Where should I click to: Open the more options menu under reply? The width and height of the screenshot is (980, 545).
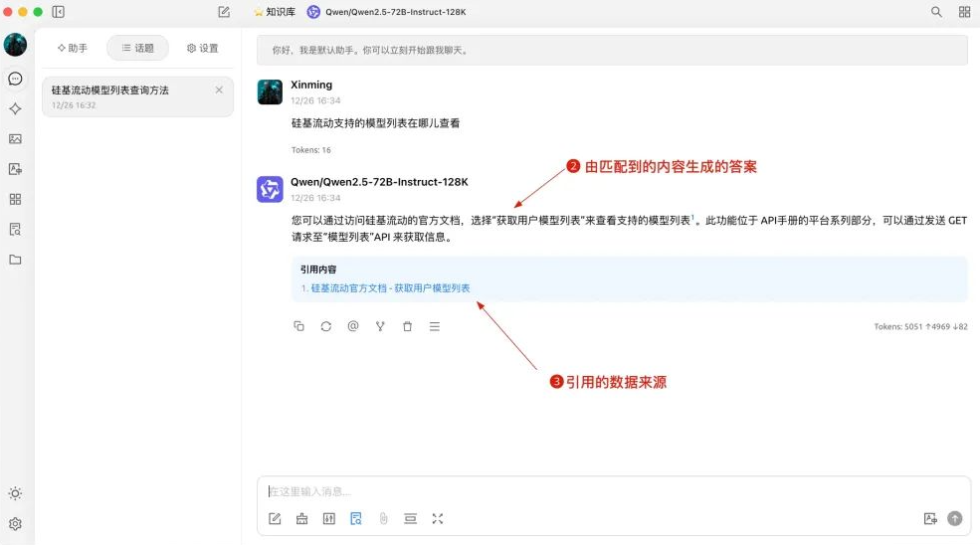tap(435, 326)
